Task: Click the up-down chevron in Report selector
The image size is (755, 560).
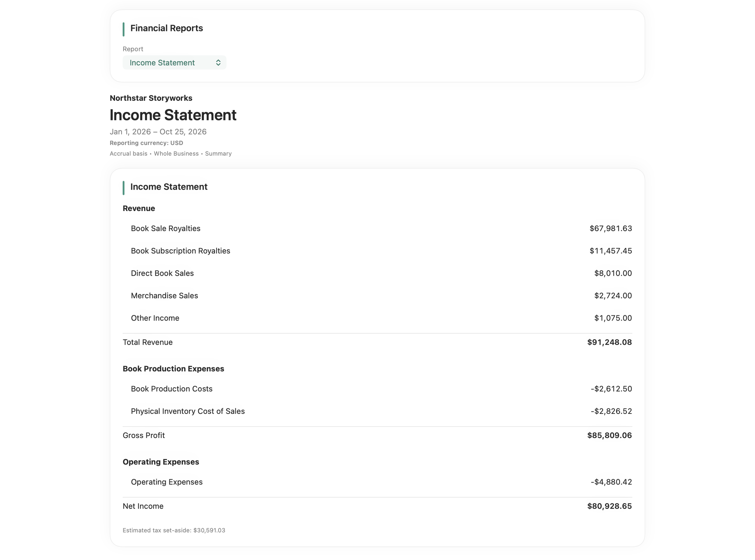Action: coord(218,63)
